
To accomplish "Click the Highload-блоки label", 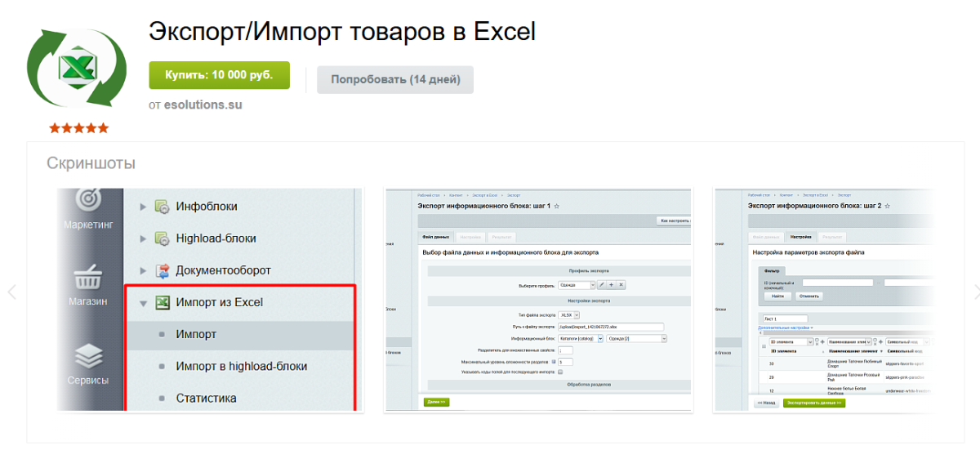I will click(x=216, y=238).
